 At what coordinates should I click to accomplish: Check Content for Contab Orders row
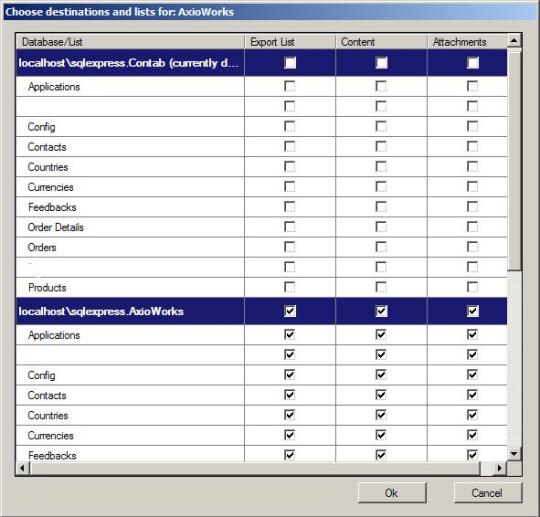(x=381, y=247)
